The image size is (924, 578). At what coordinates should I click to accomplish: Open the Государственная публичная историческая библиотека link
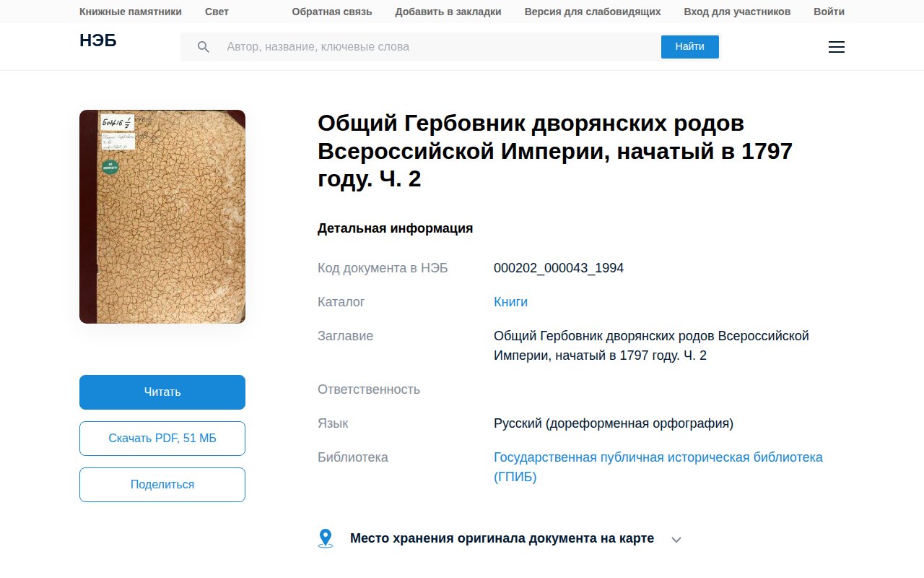coord(658,467)
